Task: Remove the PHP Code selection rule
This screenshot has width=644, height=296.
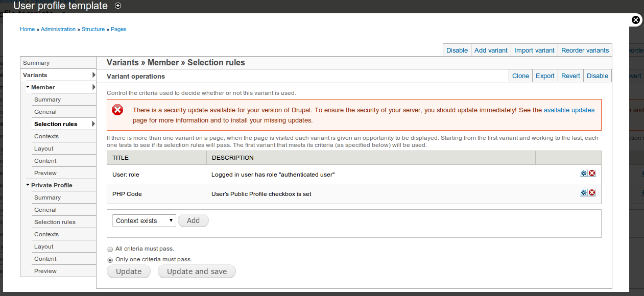Action: pyautogui.click(x=592, y=193)
